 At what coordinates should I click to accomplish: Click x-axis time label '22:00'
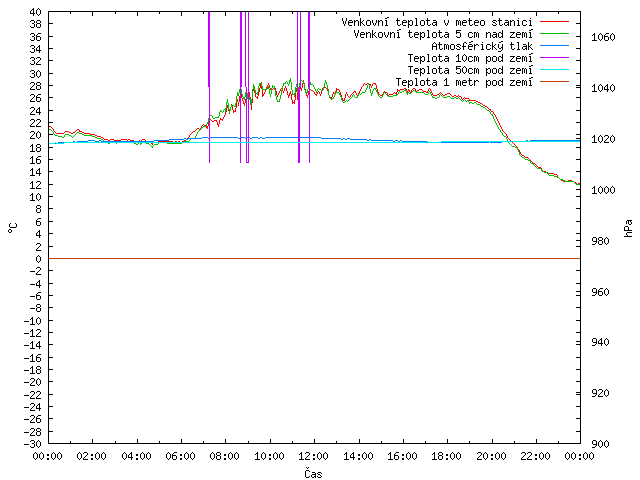(536, 456)
